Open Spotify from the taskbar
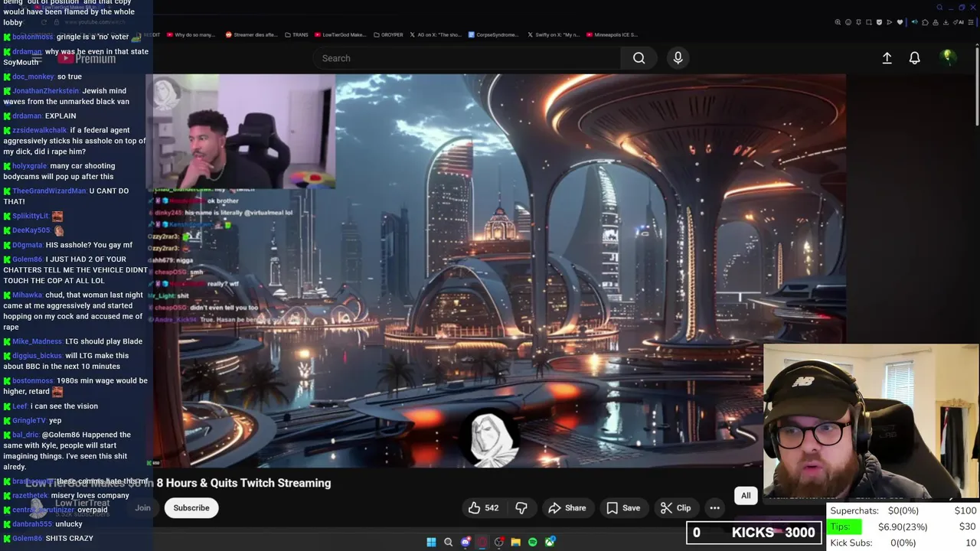The height and width of the screenshot is (551, 980). (533, 542)
